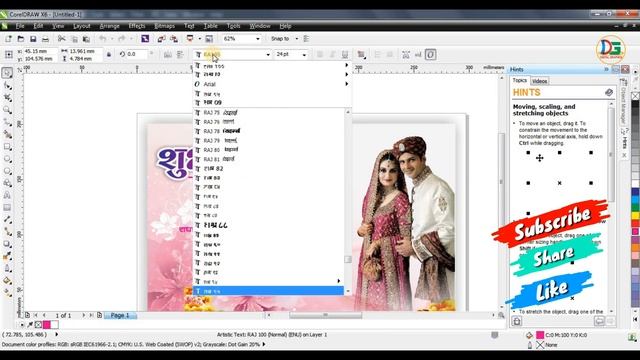Click the rotation angle input field
This screenshot has height=360, width=640.
coord(137,54)
